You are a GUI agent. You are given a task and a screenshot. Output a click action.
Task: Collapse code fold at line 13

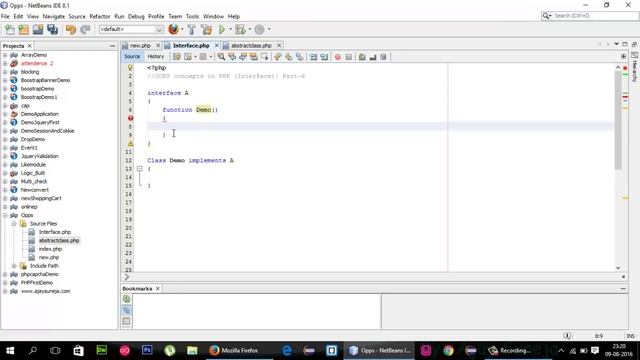pyautogui.click(x=139, y=169)
